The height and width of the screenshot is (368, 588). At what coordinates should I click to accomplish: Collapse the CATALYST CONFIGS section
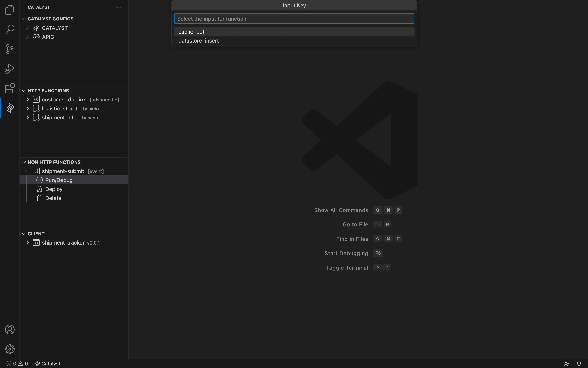coord(23,19)
